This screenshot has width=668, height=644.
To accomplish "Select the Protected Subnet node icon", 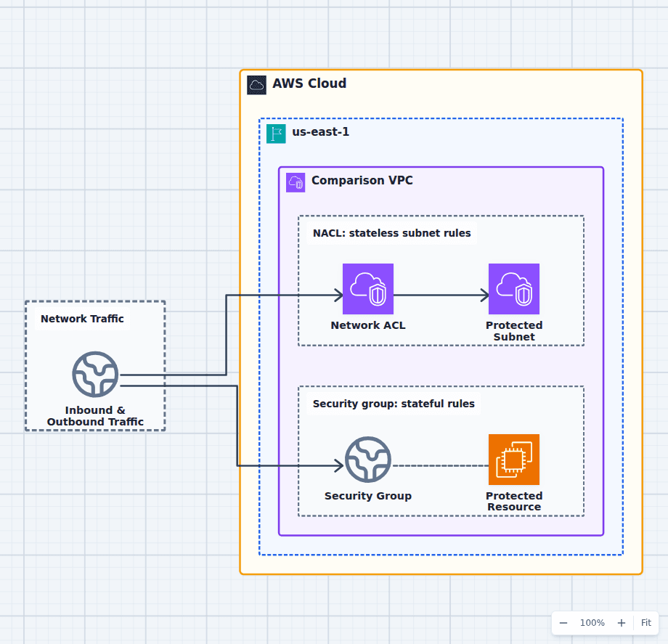I will click(514, 289).
